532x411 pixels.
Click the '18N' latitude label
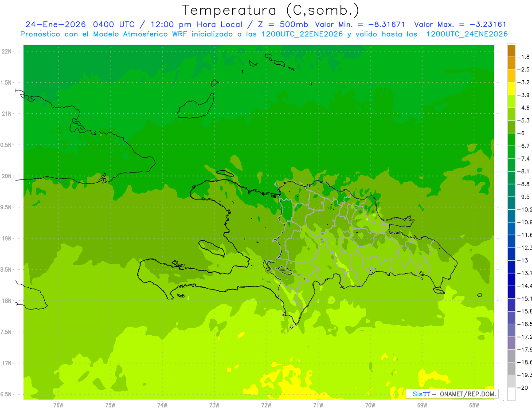(x=7, y=301)
